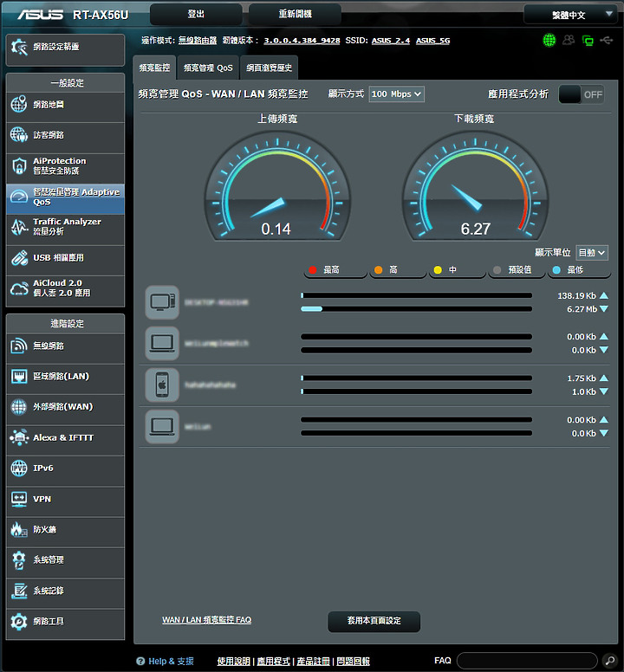The height and width of the screenshot is (672, 624).
Task: Click the 138.19 Kb upload bandwidth bar
Action: pos(416,295)
